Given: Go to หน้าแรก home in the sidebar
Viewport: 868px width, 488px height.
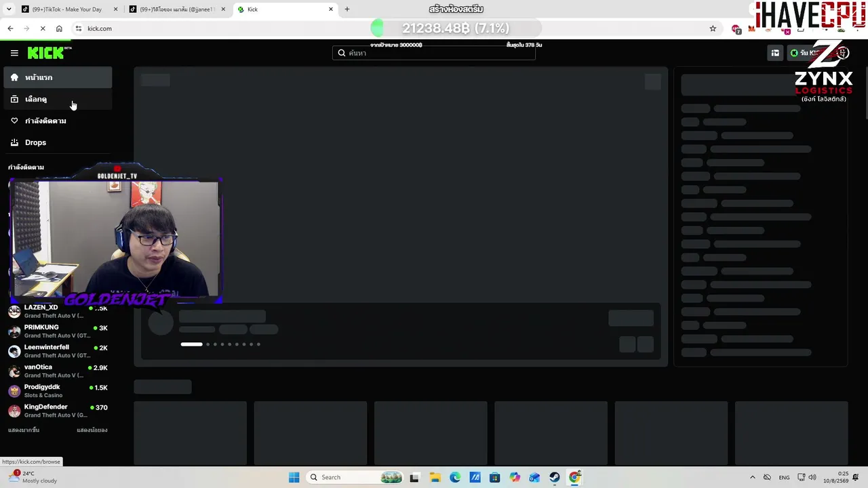Looking at the screenshot, I should tap(58, 77).
